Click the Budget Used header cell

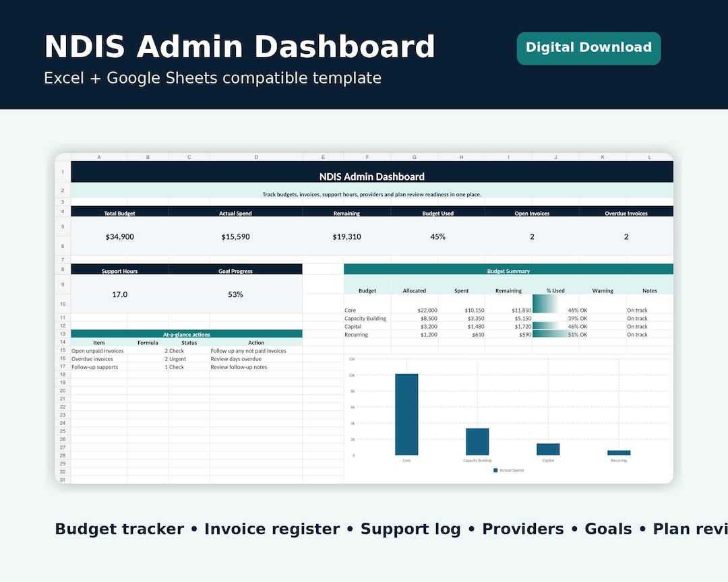coord(438,212)
